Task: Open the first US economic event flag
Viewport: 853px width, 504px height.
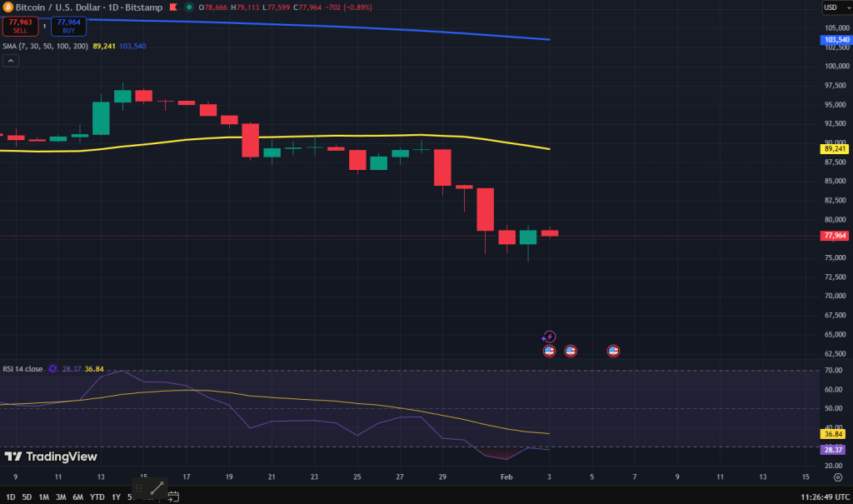Action: [550, 351]
